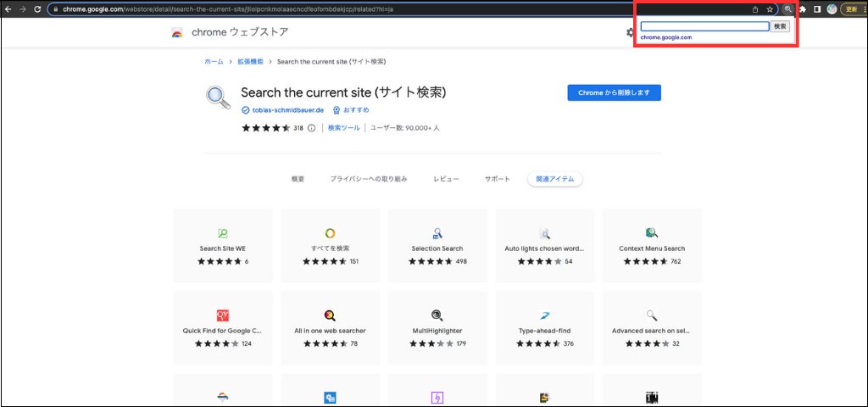Click the star rating of Selection Search
Screen dimensions: 868x407
(x=431, y=261)
